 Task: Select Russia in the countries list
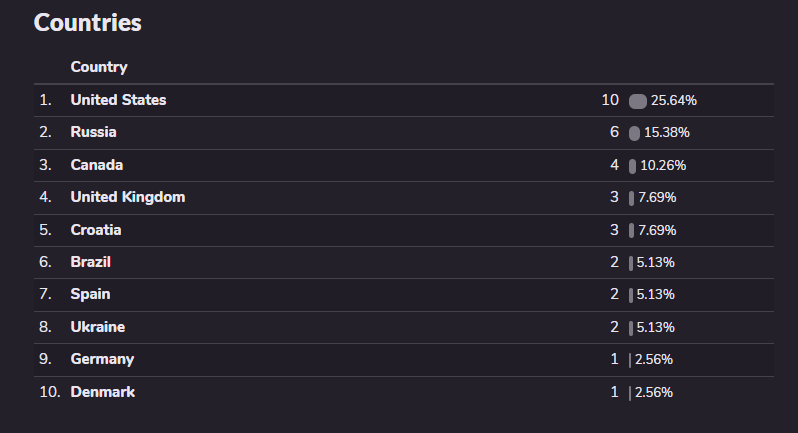pyautogui.click(x=93, y=132)
